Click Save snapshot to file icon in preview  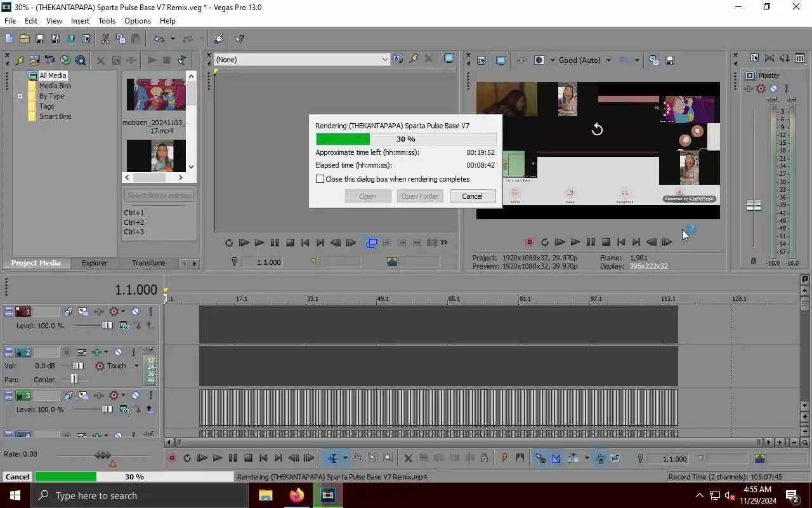pyautogui.click(x=669, y=60)
